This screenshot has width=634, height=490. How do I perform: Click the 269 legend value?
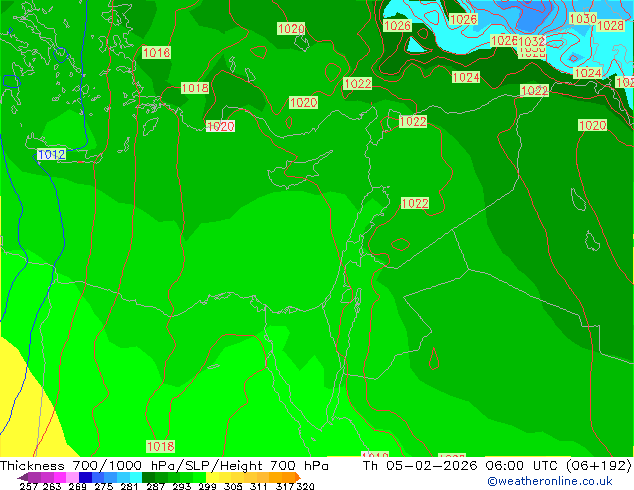78,486
